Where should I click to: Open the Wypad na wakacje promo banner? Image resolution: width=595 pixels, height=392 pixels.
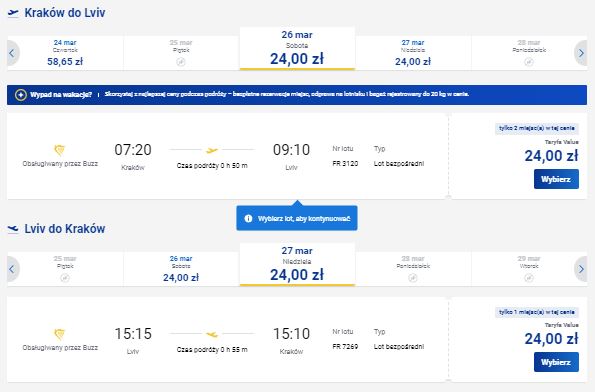click(x=297, y=95)
